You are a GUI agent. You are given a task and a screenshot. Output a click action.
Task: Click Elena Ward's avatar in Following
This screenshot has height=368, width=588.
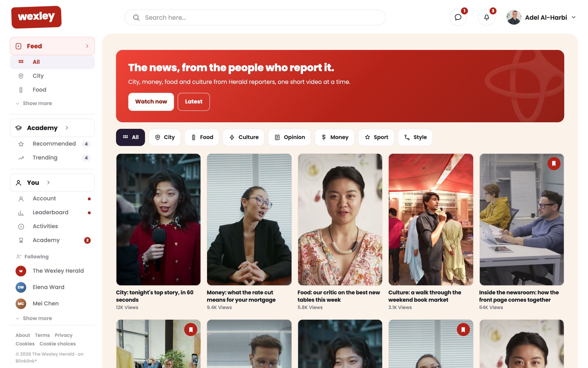pyautogui.click(x=21, y=287)
